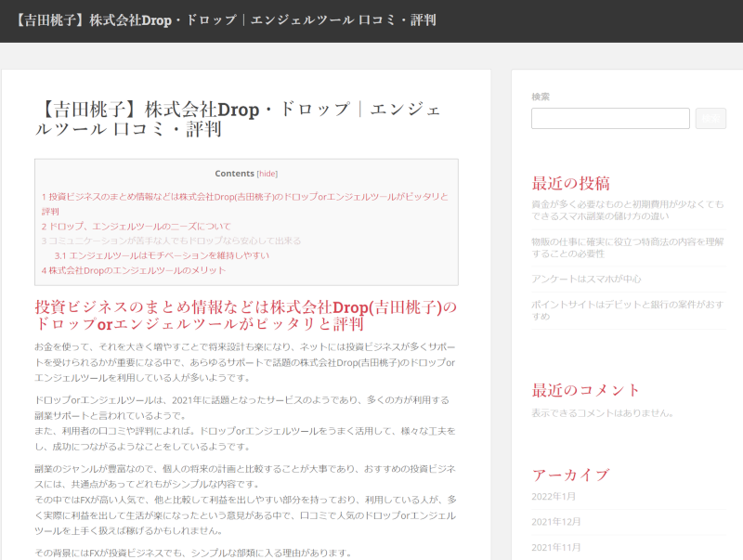
Task: Read the post アンケートはスマホが中心
Action: [x=586, y=279]
